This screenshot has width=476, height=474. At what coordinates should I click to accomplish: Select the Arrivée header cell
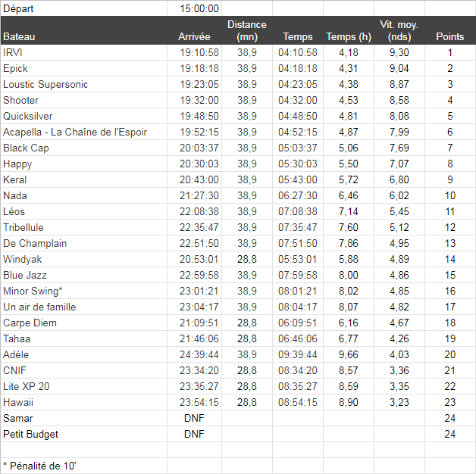pos(194,30)
